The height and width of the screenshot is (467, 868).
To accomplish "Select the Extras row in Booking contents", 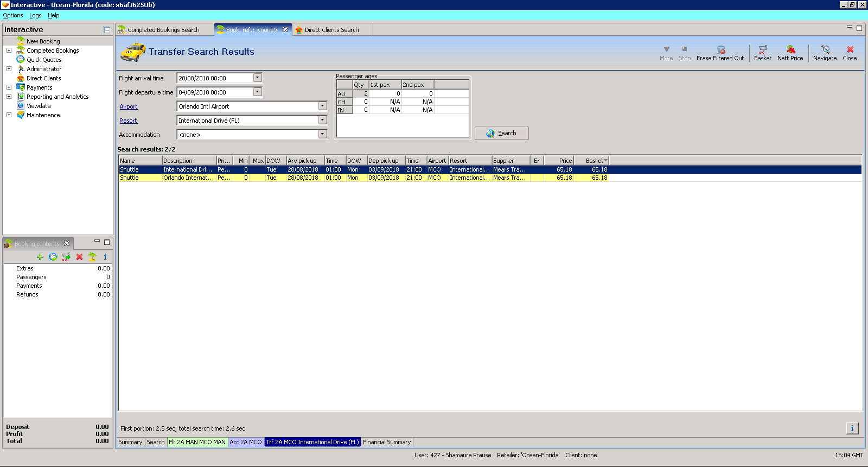I will (x=58, y=268).
